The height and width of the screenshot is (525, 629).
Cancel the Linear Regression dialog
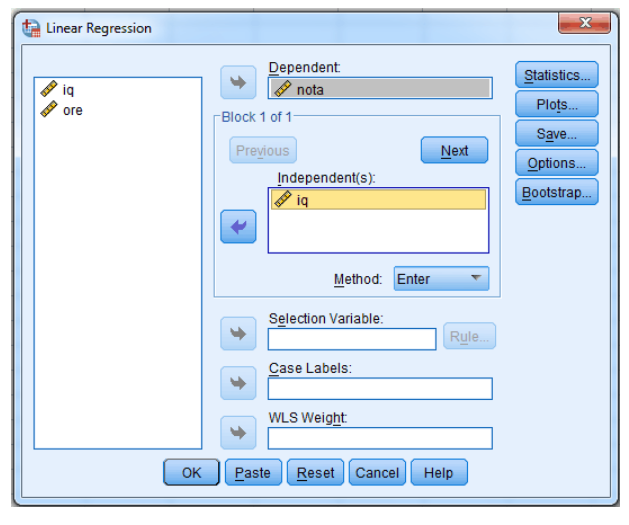377,472
